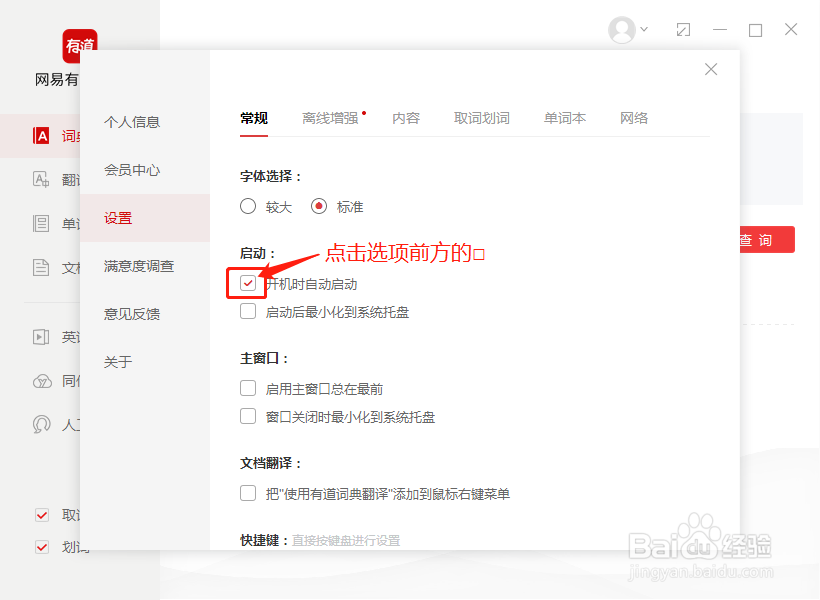Open the dictionary icon in main sidebar
Screen dimensions: 820x600
(41, 135)
